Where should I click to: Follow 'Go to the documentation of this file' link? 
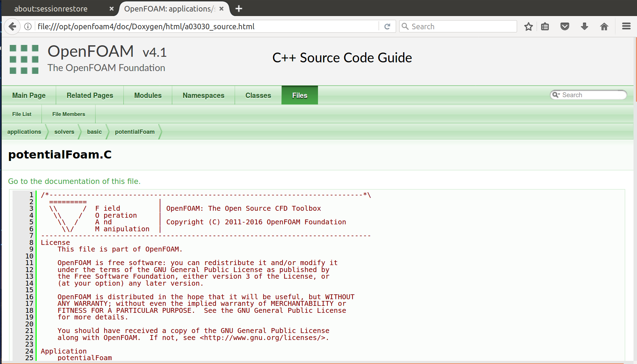tap(74, 181)
